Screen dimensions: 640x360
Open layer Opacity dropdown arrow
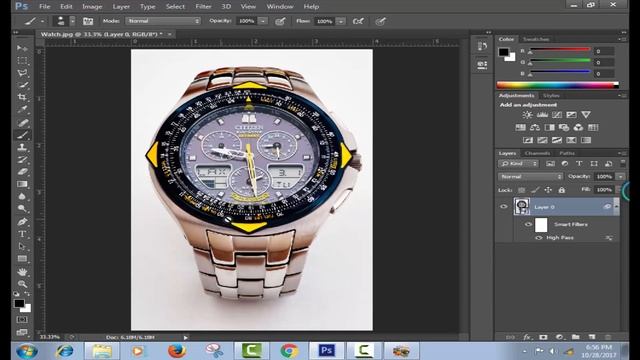620,177
